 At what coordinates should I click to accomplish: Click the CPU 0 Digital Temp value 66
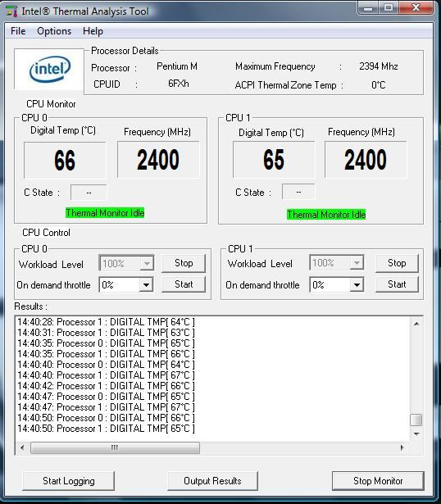tap(65, 160)
